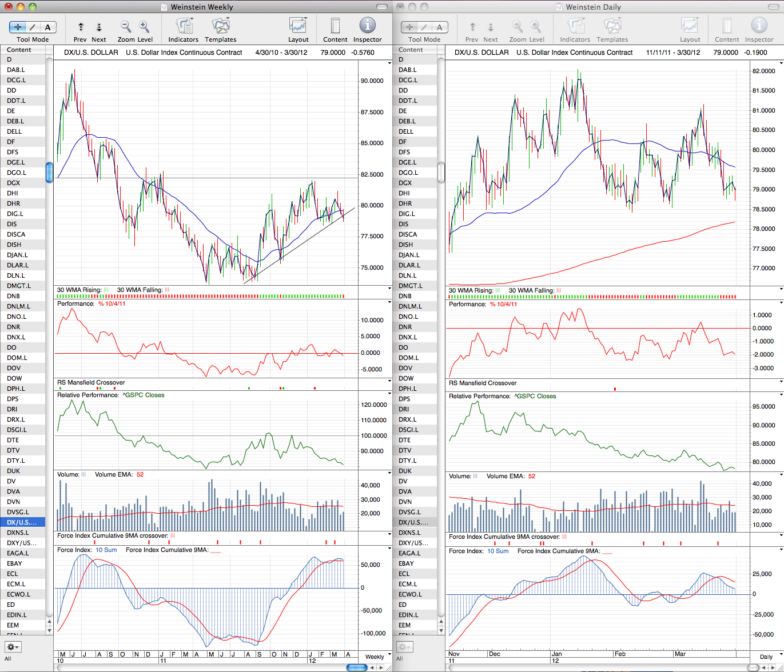Toggle the Content panel in Weinstein Weekly toolbar

coord(335,26)
